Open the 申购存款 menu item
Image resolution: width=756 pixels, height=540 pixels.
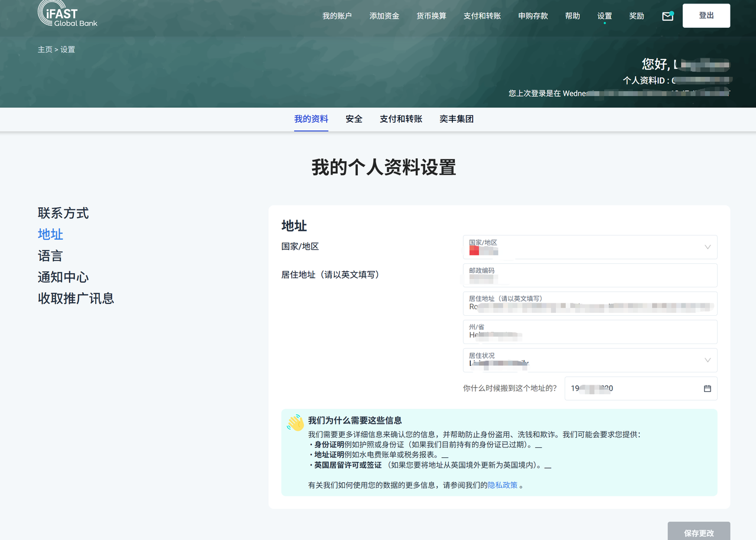[533, 16]
